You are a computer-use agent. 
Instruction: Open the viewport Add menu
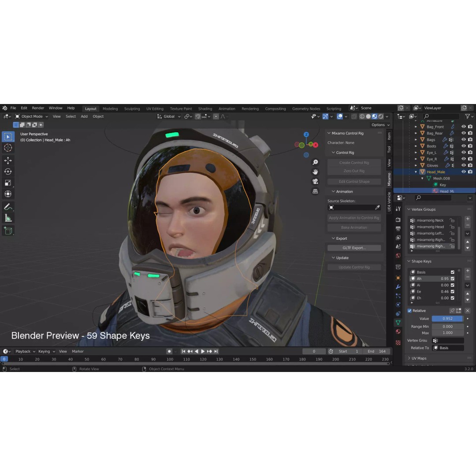tap(84, 116)
